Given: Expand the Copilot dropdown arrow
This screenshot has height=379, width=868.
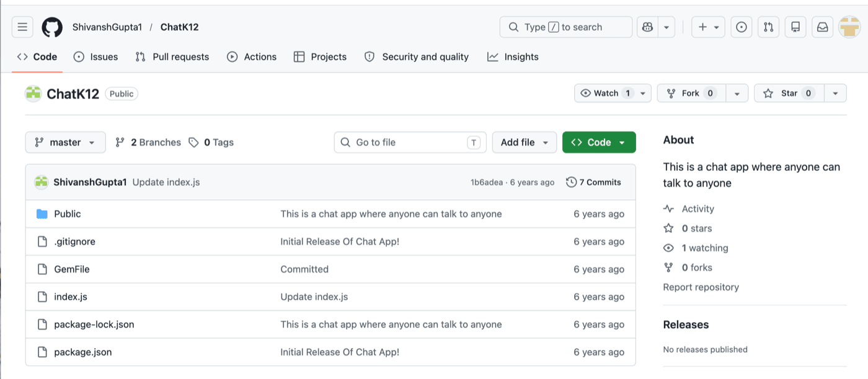Looking at the screenshot, I should [x=666, y=27].
